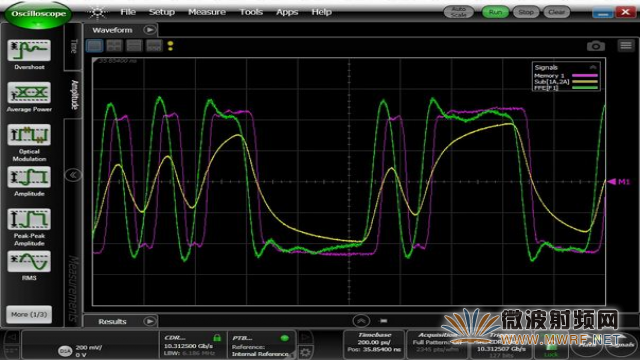Switch to the Amplitude side tab
Image resolution: width=640 pixels, height=360 pixels.
click(74, 95)
